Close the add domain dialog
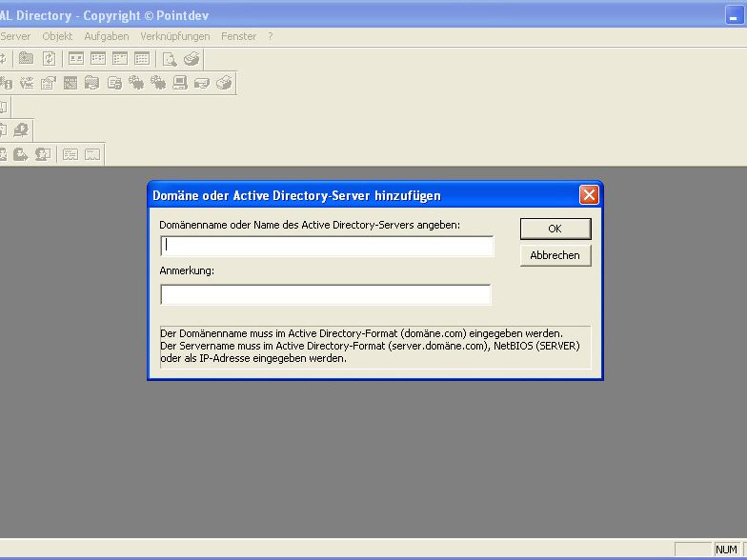This screenshot has width=747, height=560. click(589, 195)
